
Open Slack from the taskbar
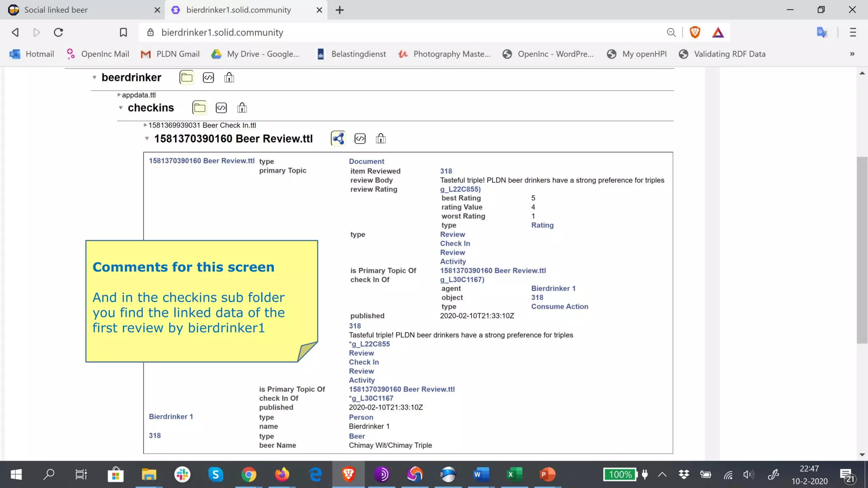(182, 474)
